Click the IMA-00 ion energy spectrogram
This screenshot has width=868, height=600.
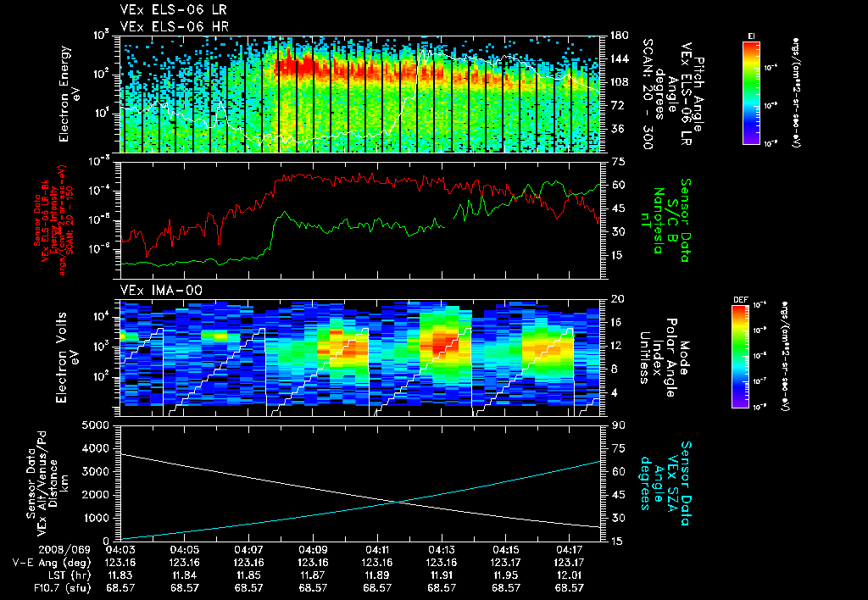pyautogui.click(x=360, y=358)
